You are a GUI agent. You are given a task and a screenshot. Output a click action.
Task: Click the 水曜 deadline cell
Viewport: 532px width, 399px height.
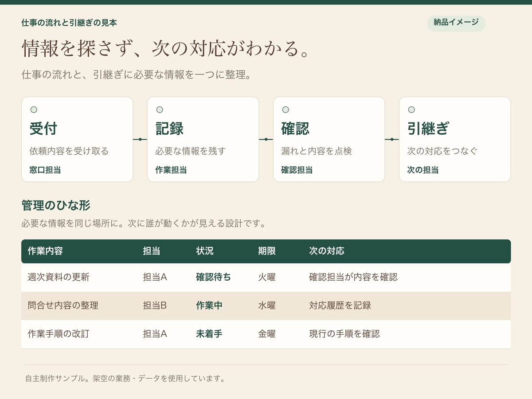(x=267, y=305)
